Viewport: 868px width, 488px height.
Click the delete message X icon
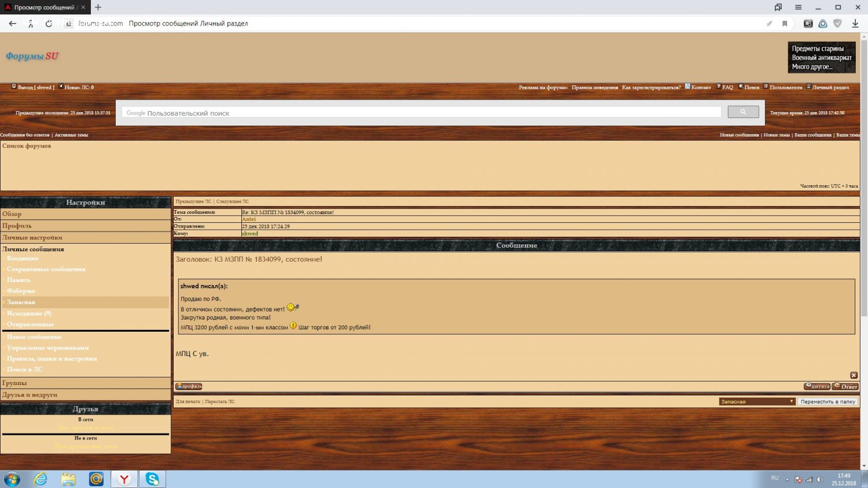[854, 375]
